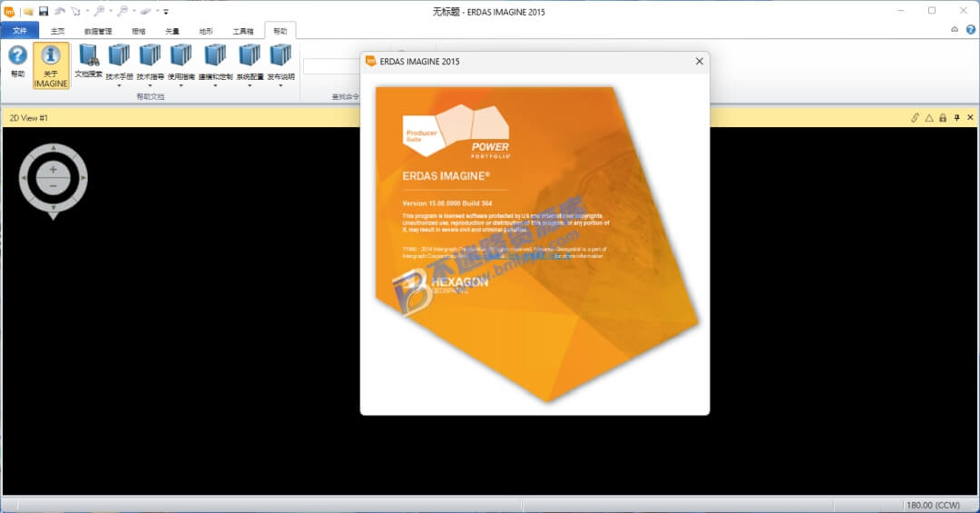Image resolution: width=980 pixels, height=513 pixels.
Task: Click the first magnifier zoom icon in quick access toolbar
Action: tap(99, 11)
